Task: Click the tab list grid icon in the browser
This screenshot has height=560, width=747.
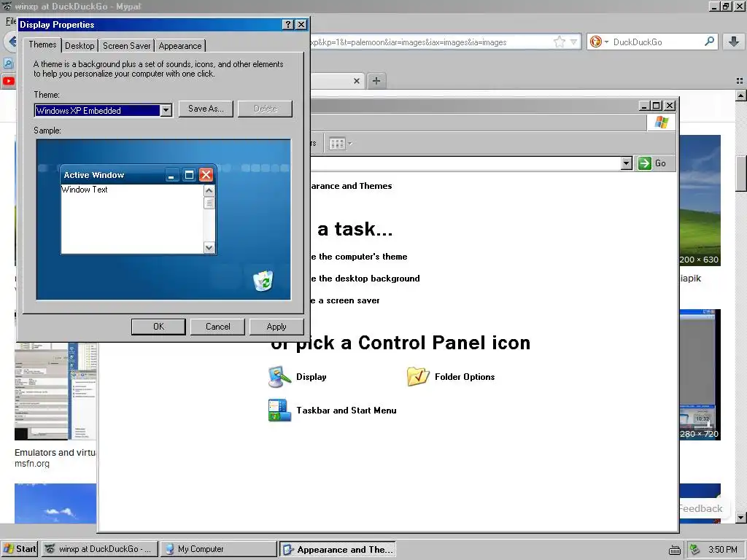Action: coord(740,81)
